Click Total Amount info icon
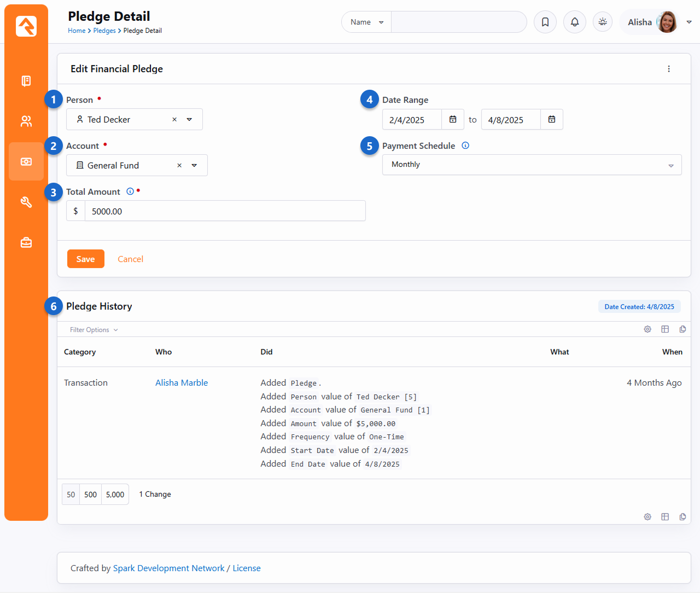 tap(130, 191)
